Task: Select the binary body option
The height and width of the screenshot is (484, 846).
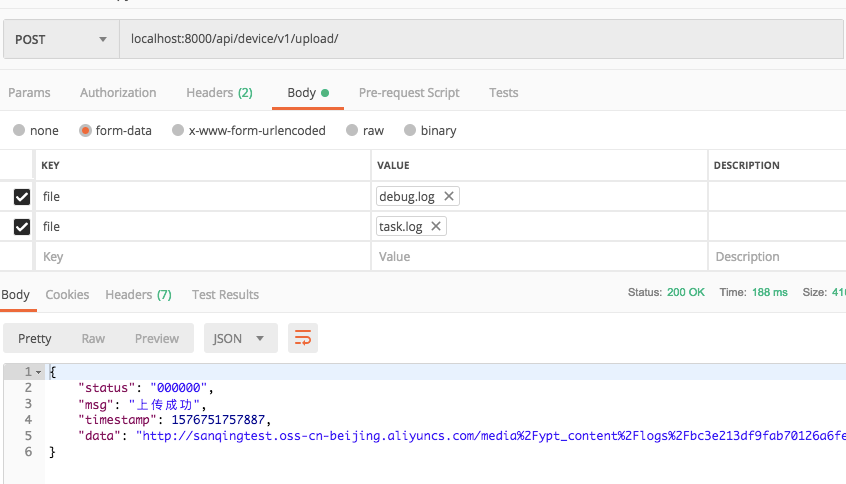Action: pos(409,130)
